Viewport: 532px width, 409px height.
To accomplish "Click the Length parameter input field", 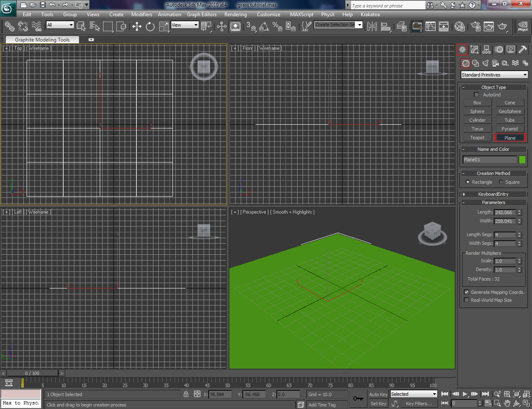I will pos(505,212).
